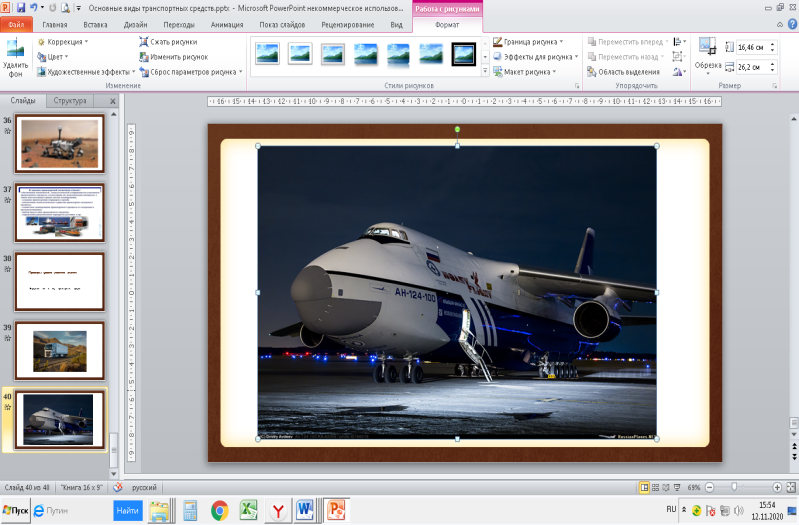Viewport: 799px width, 525px height.
Task: Click the Remove Background (Удалить фон) icon
Action: (16, 58)
